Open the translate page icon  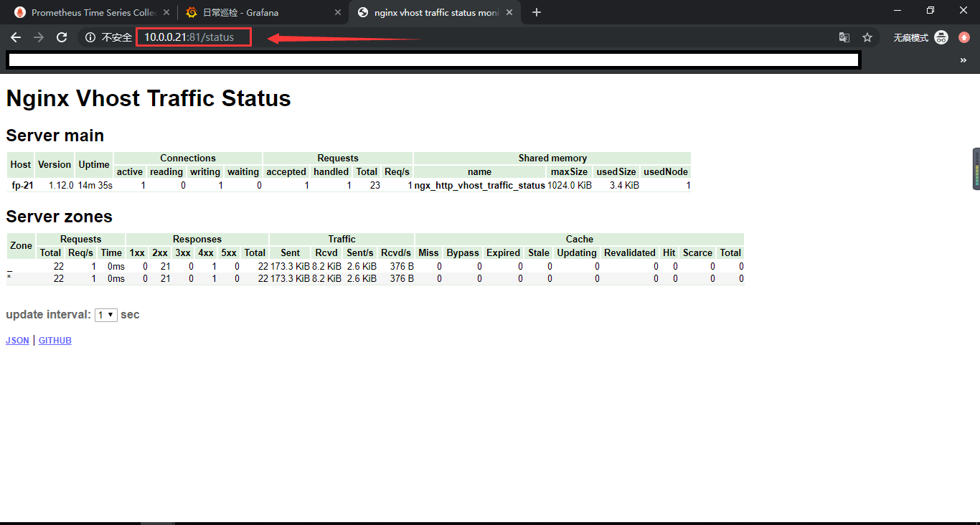[x=844, y=37]
